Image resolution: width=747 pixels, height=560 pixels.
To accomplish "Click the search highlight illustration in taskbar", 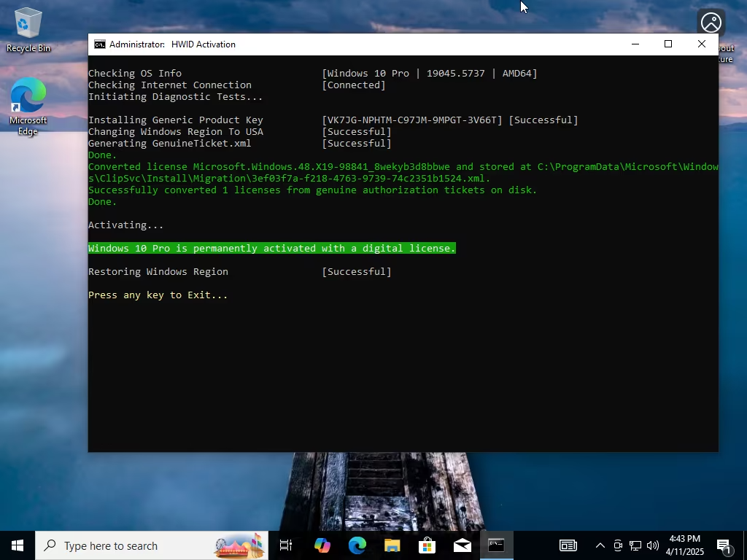I will tap(239, 545).
